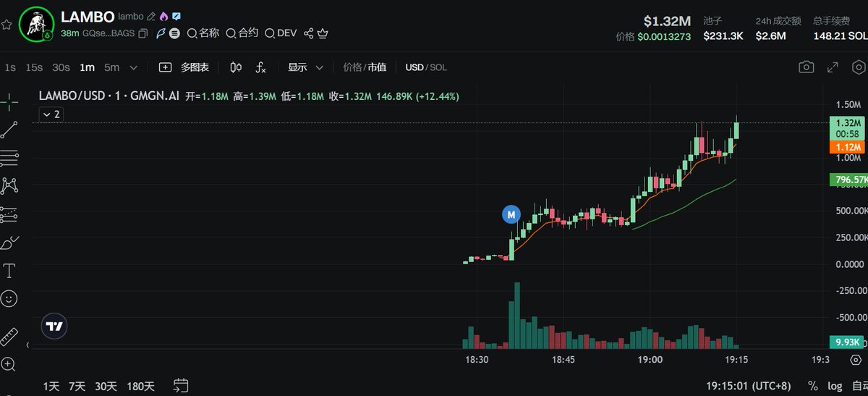Click the $1.32M market cap value

click(x=668, y=21)
